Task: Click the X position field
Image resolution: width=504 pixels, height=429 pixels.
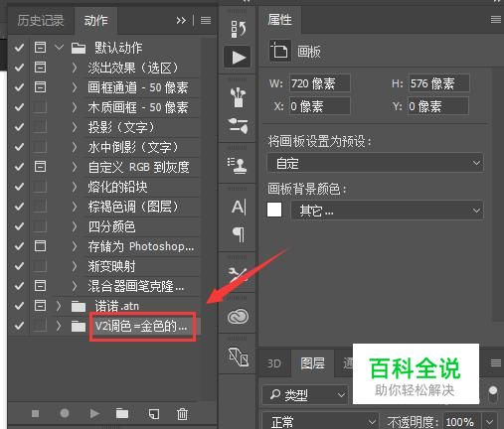Action: 319,106
